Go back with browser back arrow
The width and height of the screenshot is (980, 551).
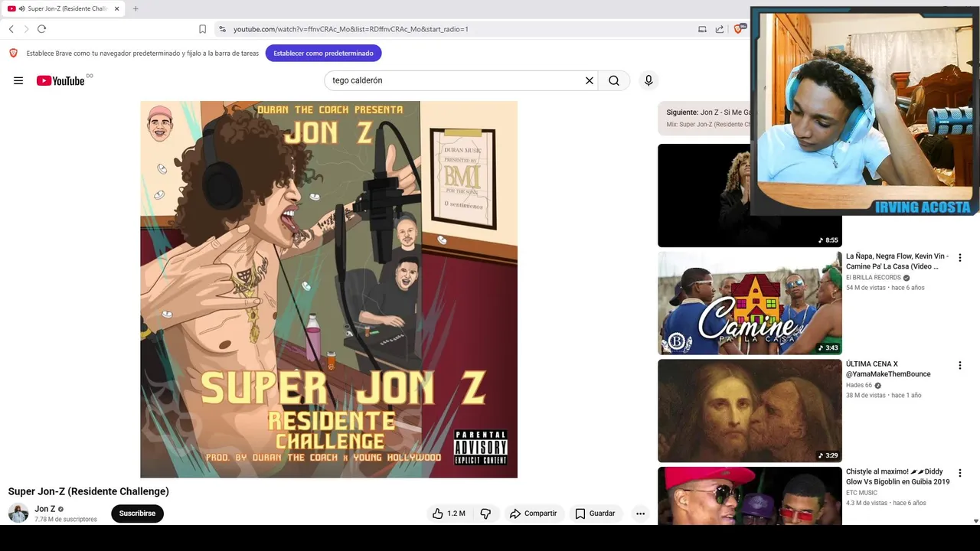click(x=11, y=29)
